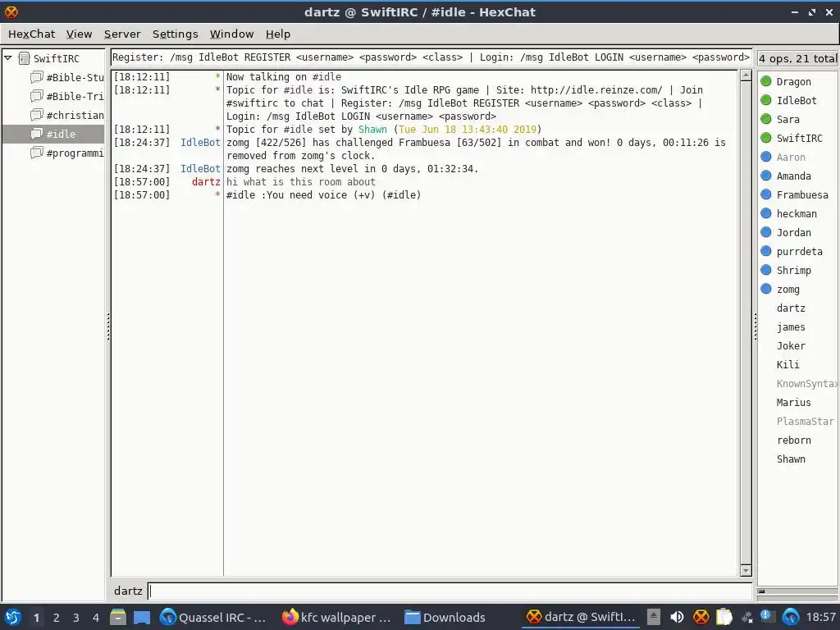Select user Shrimp in user list

793,271
